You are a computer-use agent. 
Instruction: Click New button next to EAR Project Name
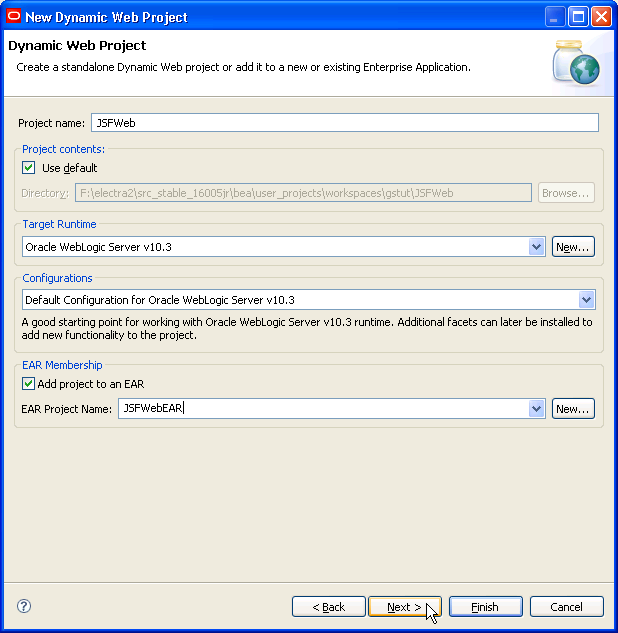[573, 409]
